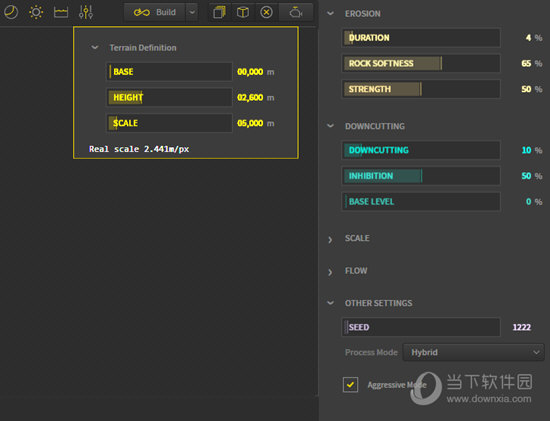Open the Process Mode Hybrid dropdown

point(473,352)
